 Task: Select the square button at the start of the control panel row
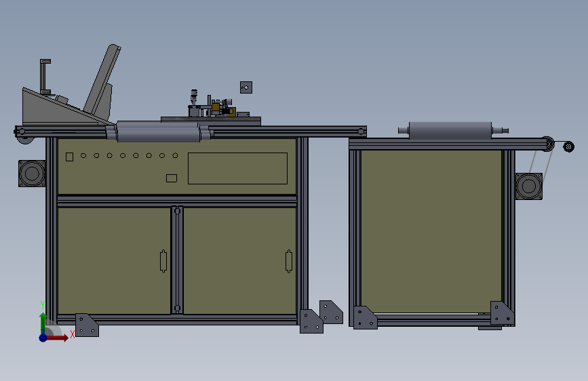[69, 157]
